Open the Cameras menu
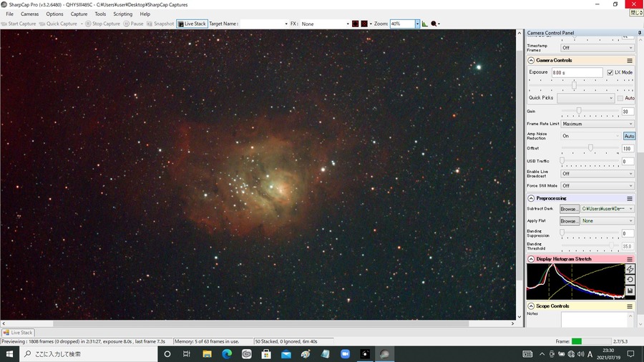 29,14
